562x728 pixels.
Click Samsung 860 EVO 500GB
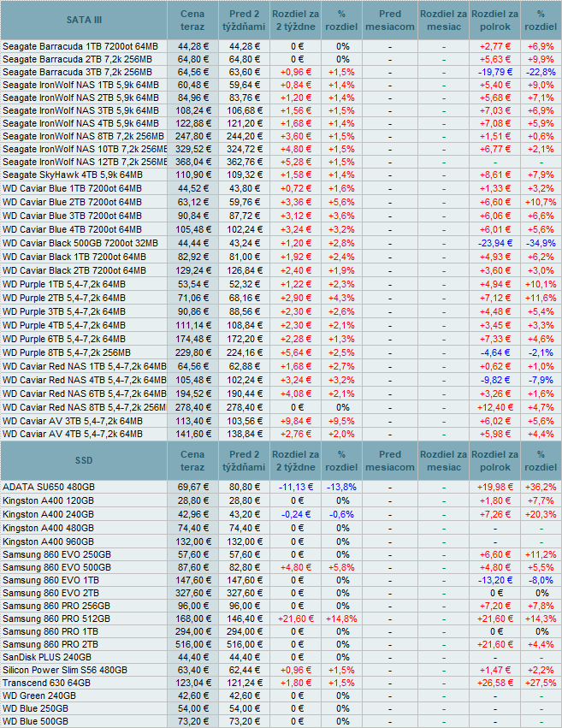(x=56, y=568)
